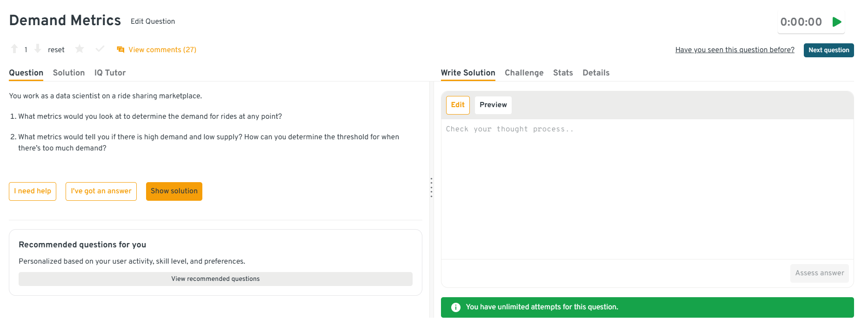Screen dimensions: 868x327
Task: Upvote the Demand Metrics question
Action: pyautogui.click(x=14, y=49)
